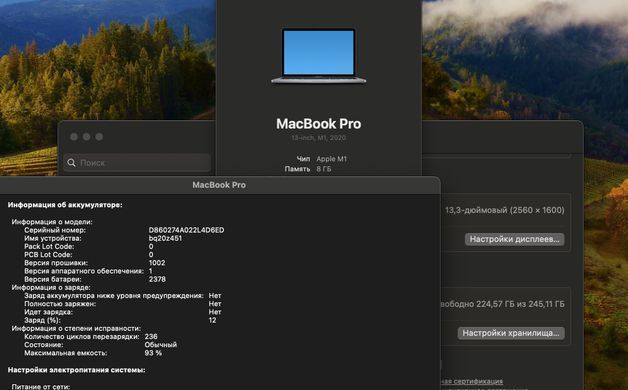
Task: Select display text 13,3-дюймовый (2560 × 1600)
Action: click(505, 210)
